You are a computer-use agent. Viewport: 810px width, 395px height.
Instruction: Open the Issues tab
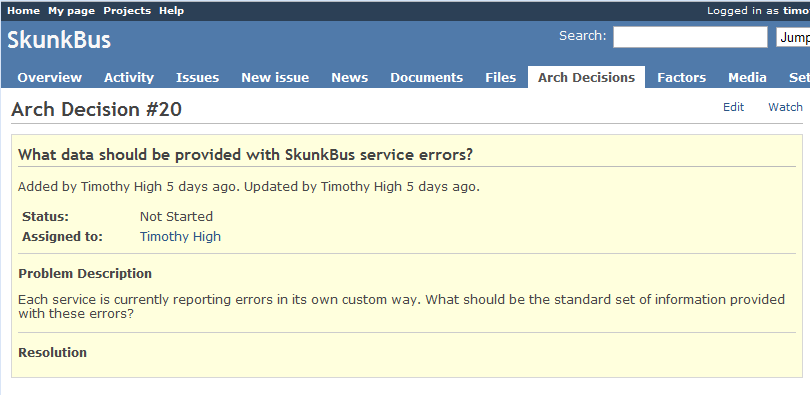point(197,77)
